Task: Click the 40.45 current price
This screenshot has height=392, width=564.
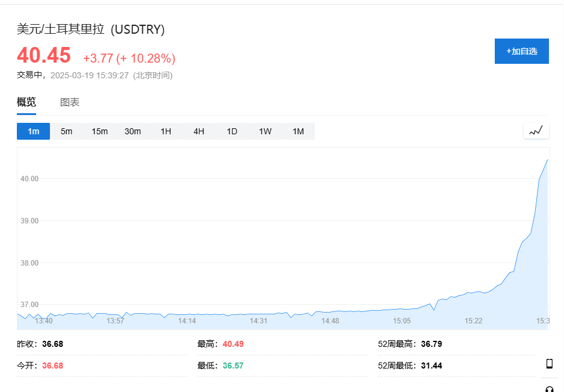Action: [x=44, y=55]
